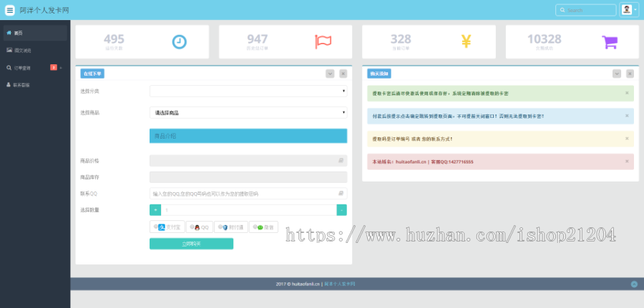Click the 联系QQ input field

pyautogui.click(x=248, y=193)
